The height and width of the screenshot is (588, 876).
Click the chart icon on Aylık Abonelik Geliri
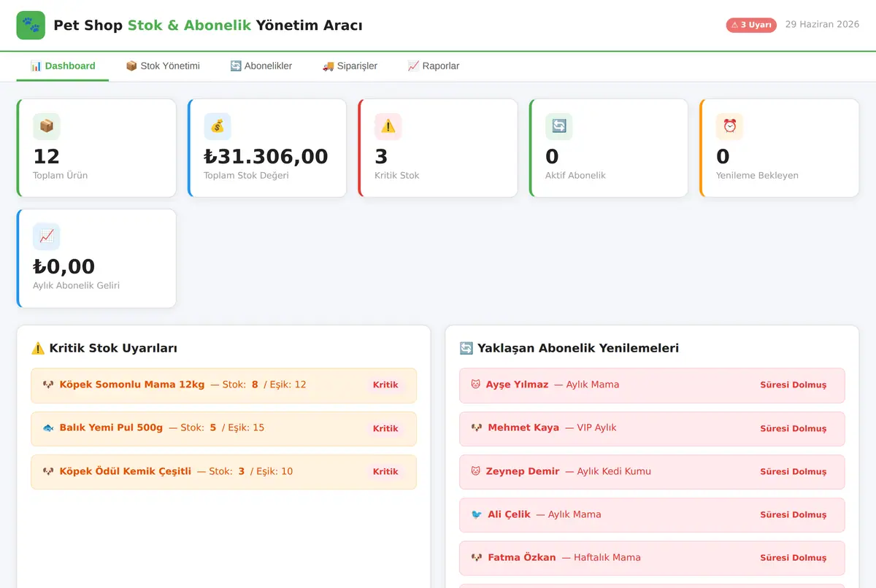click(47, 236)
